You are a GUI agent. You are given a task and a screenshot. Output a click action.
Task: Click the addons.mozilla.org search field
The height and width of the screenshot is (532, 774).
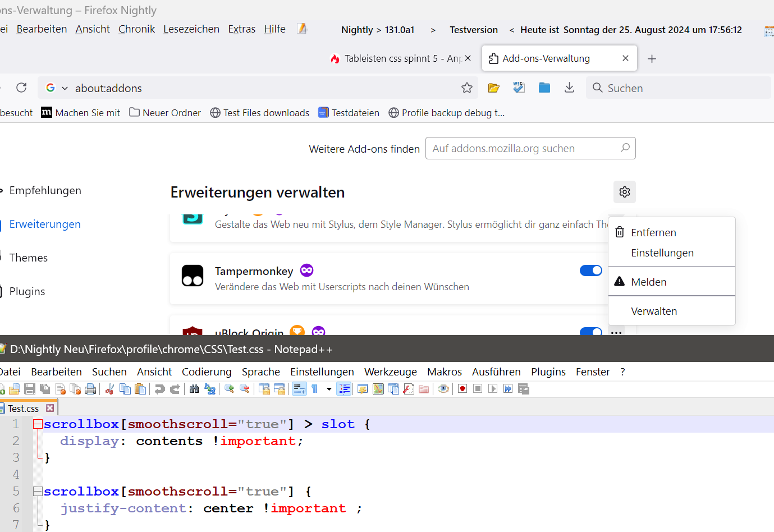click(x=530, y=148)
